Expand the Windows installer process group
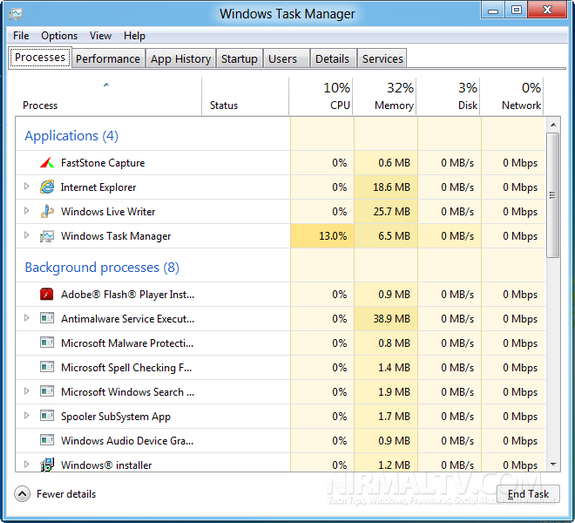The image size is (575, 523). [26, 464]
